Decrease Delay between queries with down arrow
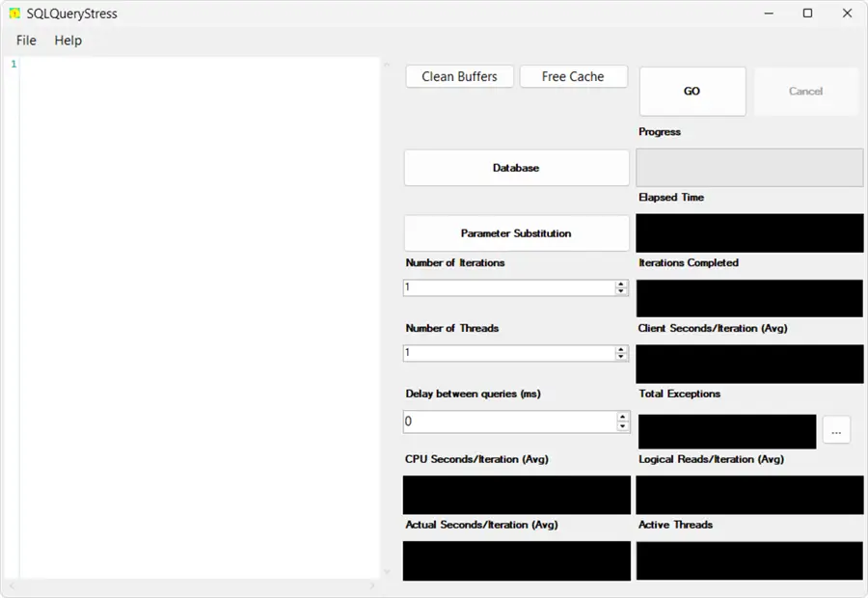The height and width of the screenshot is (598, 868). click(623, 426)
